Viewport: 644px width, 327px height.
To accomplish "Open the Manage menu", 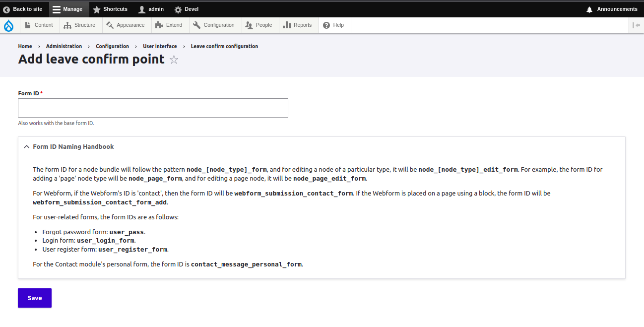I will point(68,9).
